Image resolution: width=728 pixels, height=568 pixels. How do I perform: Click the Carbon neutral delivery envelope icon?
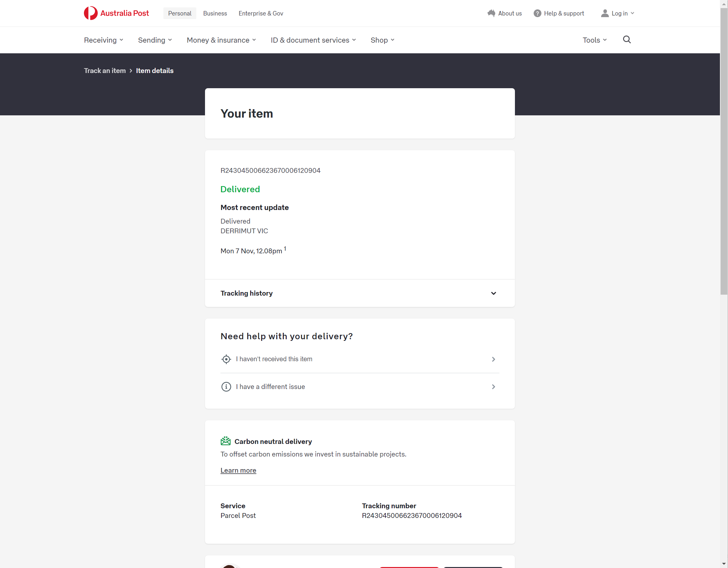pos(226,441)
